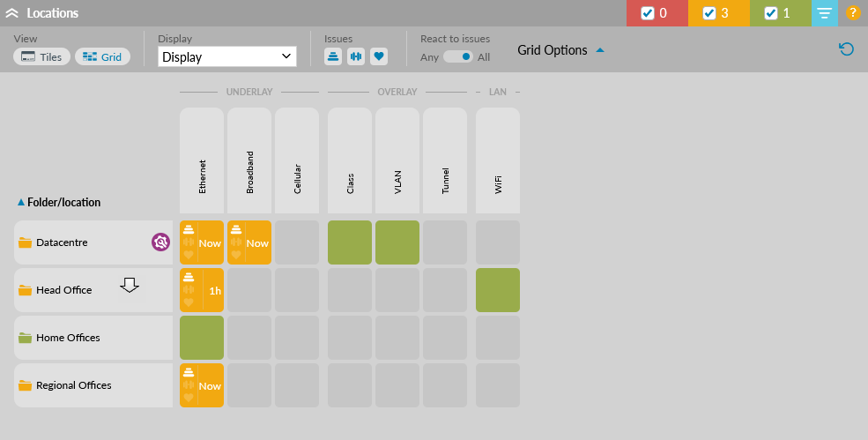The width and height of the screenshot is (868, 440).
Task: Toggle the green OK count checkbox
Action: coord(771,13)
